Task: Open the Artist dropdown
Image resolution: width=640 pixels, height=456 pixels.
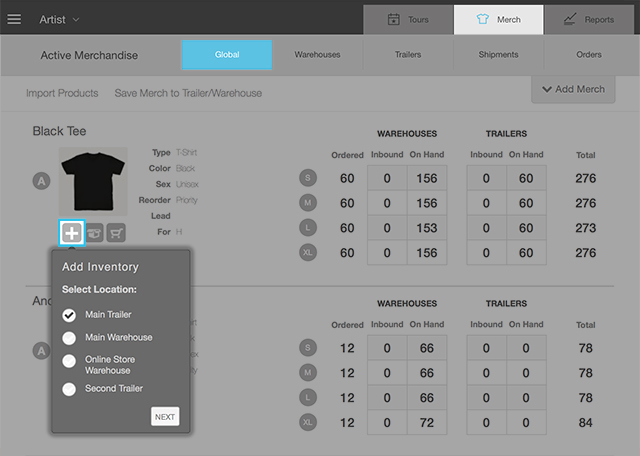Action: (x=60, y=19)
